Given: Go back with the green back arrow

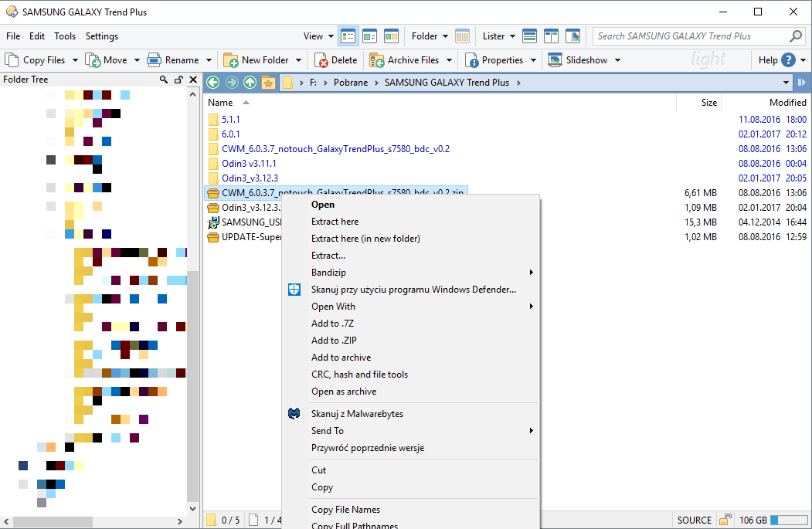Looking at the screenshot, I should point(212,83).
